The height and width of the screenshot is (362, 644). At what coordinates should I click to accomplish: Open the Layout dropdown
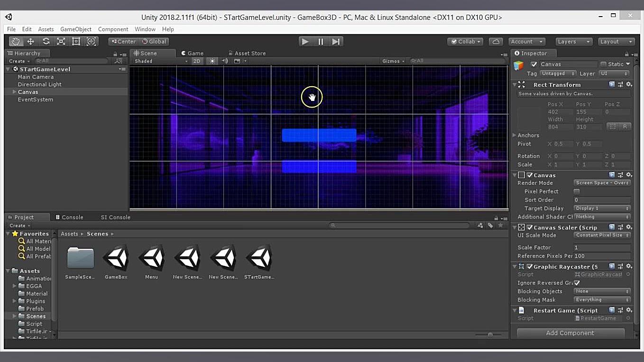pyautogui.click(x=616, y=42)
